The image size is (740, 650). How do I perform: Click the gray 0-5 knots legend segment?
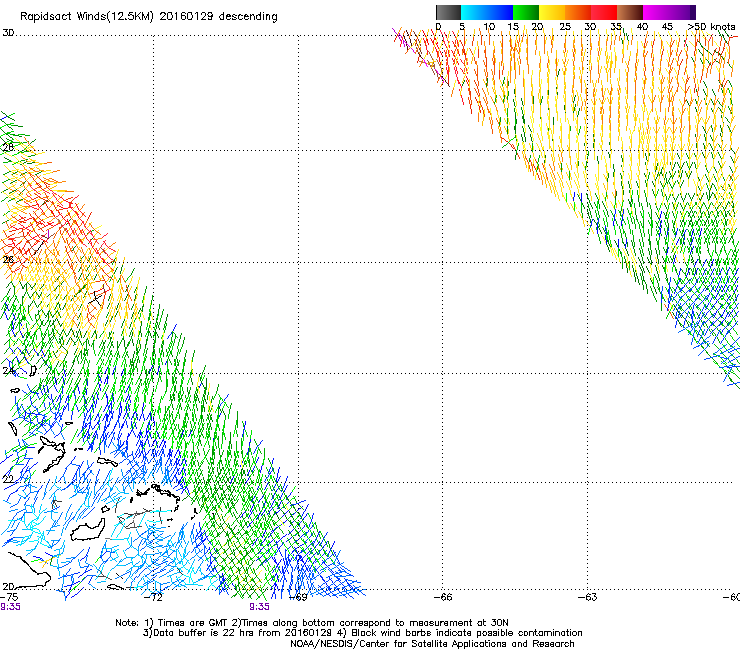(448, 12)
